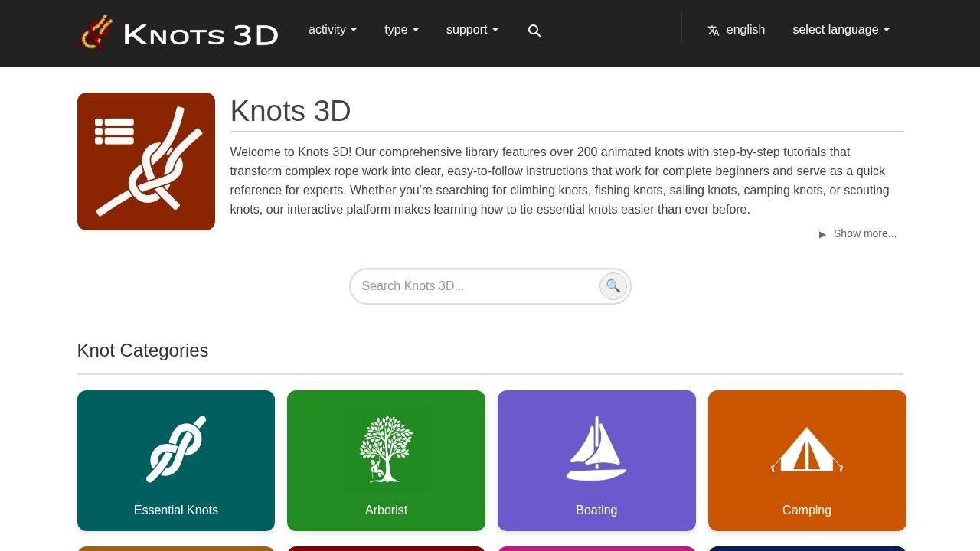Click the Search Knots 3D input field
Screen dimensions: 980x551
(475, 286)
